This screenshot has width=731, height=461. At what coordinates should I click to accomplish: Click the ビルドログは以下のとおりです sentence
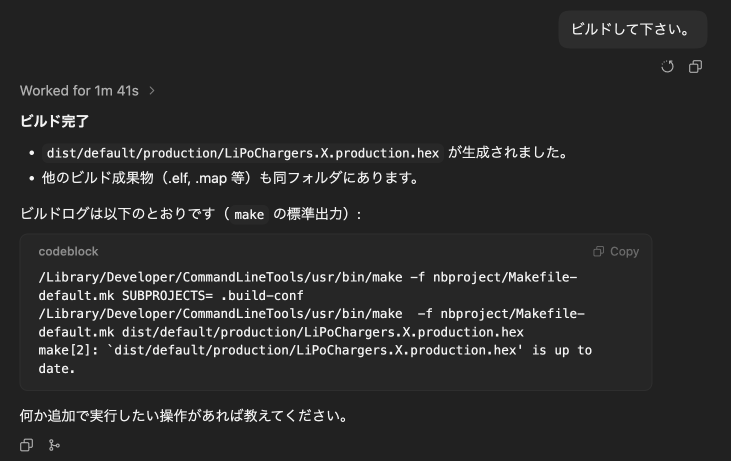click(x=191, y=214)
